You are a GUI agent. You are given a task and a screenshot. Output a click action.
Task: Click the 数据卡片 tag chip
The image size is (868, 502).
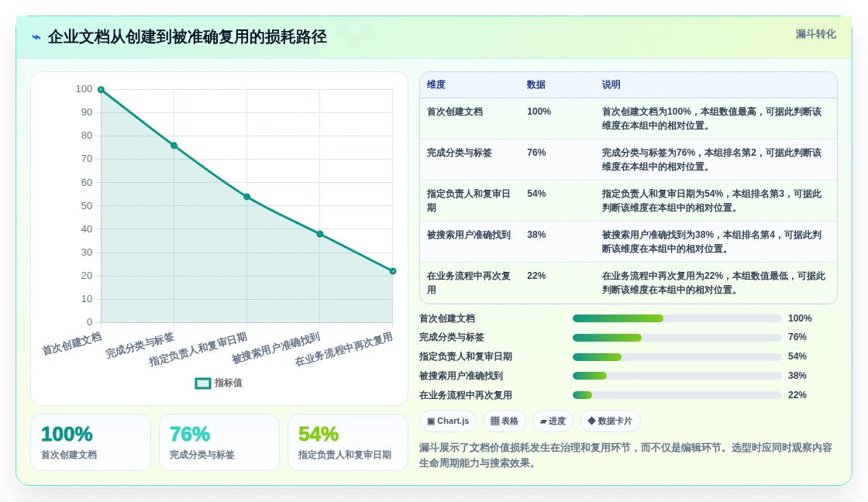610,421
